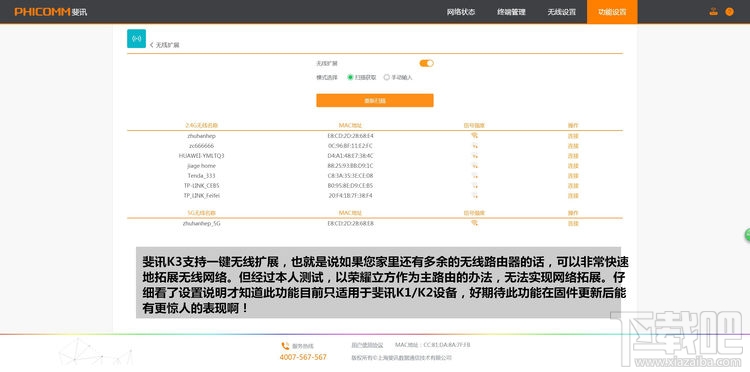Toggle the 无线扩展 switch
Viewport: 750px width, 372px height.
click(x=426, y=63)
